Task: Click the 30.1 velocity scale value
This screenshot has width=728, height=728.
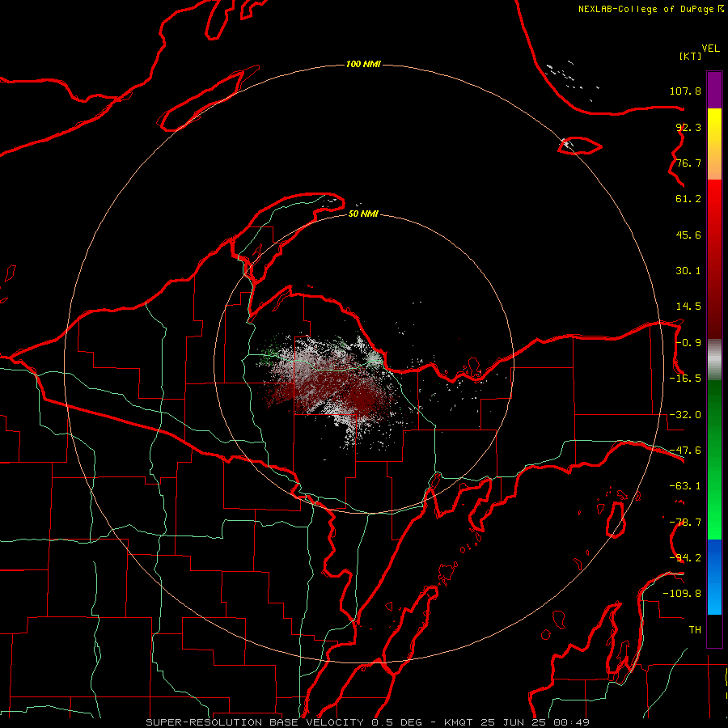Action: point(688,271)
